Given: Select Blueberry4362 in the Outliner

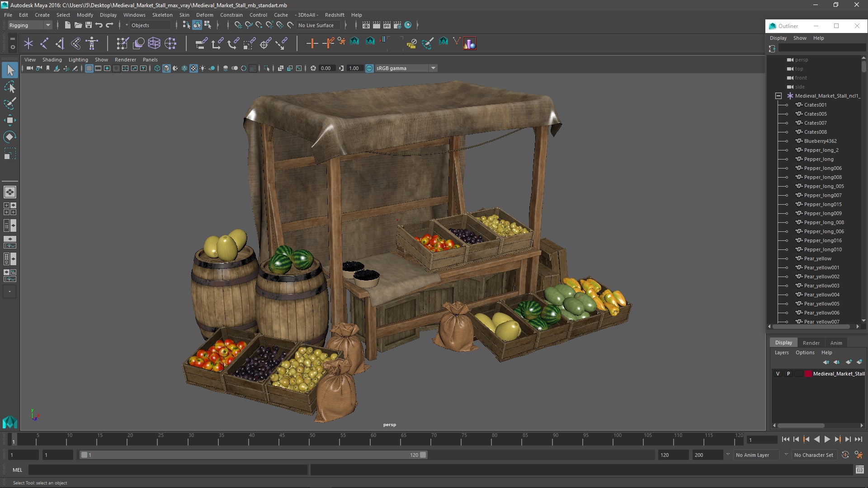Looking at the screenshot, I should [x=820, y=141].
